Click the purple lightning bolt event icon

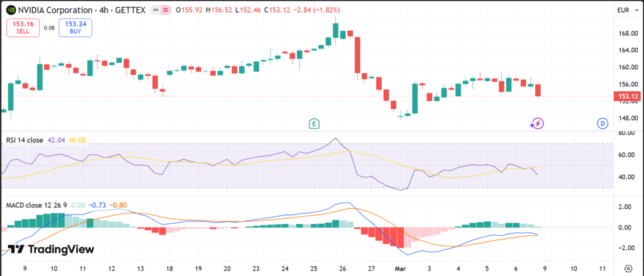[x=537, y=123]
